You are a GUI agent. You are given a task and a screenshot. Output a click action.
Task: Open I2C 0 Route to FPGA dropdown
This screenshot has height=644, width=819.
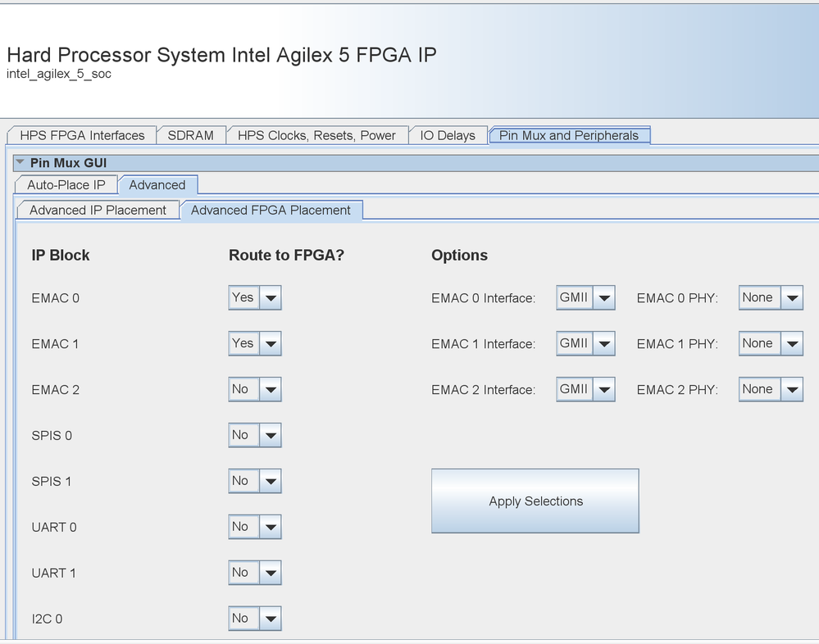click(254, 619)
